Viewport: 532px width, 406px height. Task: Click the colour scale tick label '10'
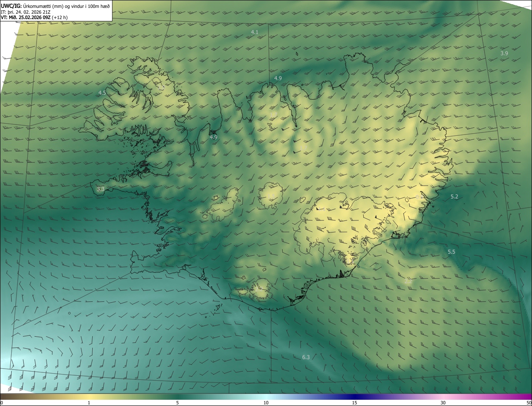(266, 403)
